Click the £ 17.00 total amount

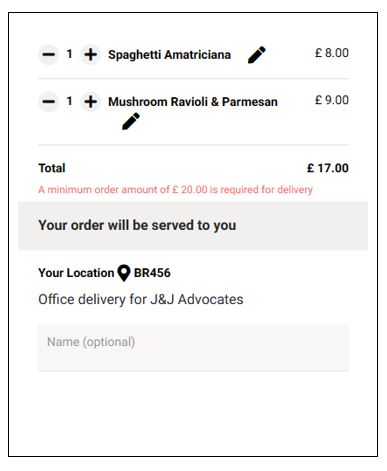pyautogui.click(x=328, y=168)
